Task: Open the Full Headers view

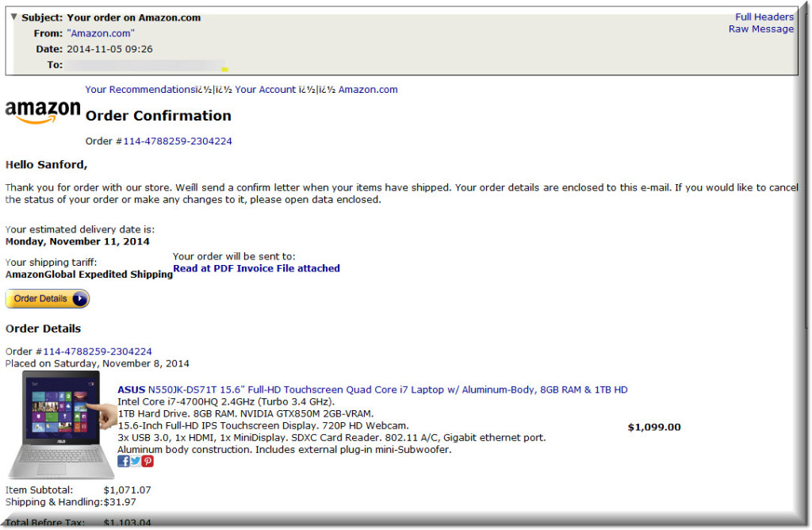Action: pos(764,17)
